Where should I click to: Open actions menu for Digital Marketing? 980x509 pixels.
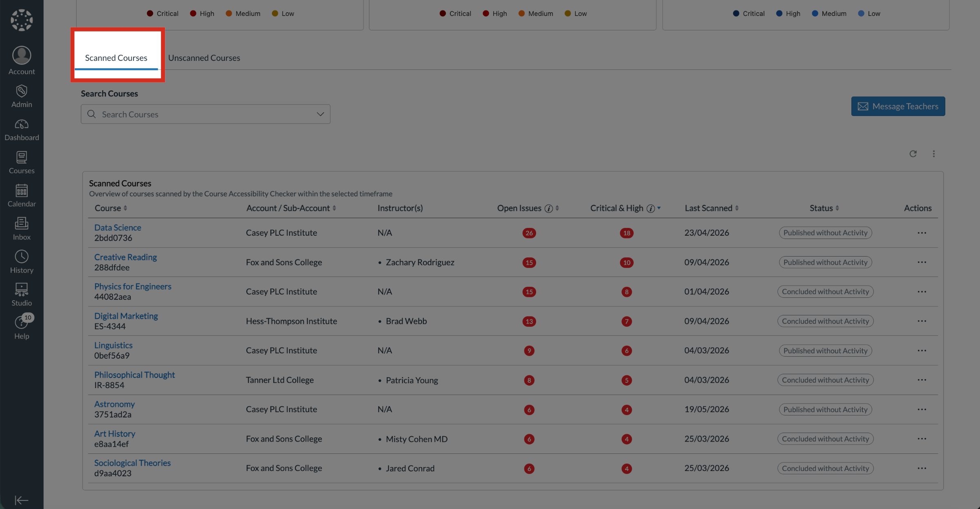922,321
